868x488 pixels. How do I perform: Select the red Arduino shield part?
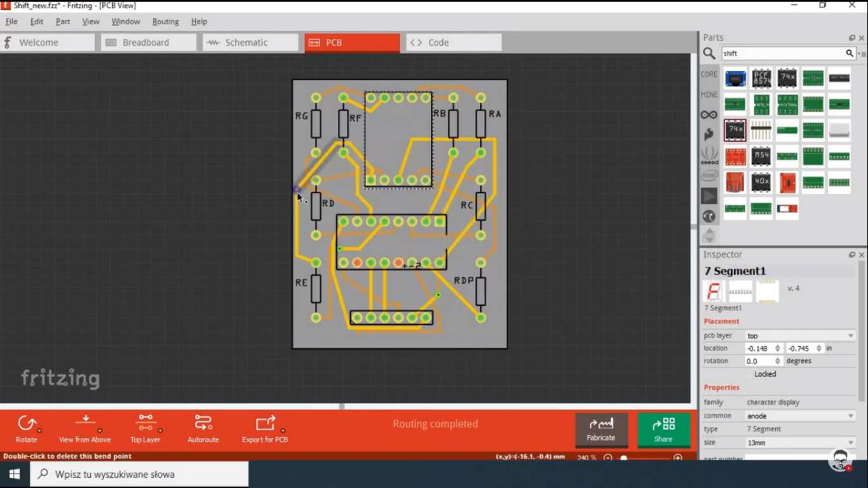pos(735,182)
